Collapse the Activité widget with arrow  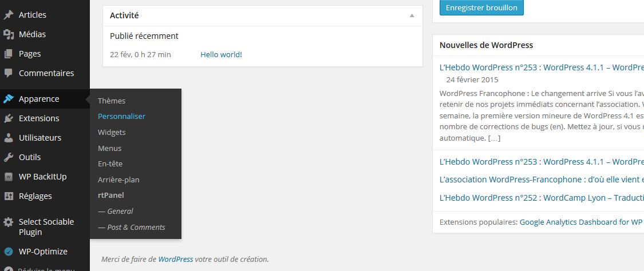(412, 15)
